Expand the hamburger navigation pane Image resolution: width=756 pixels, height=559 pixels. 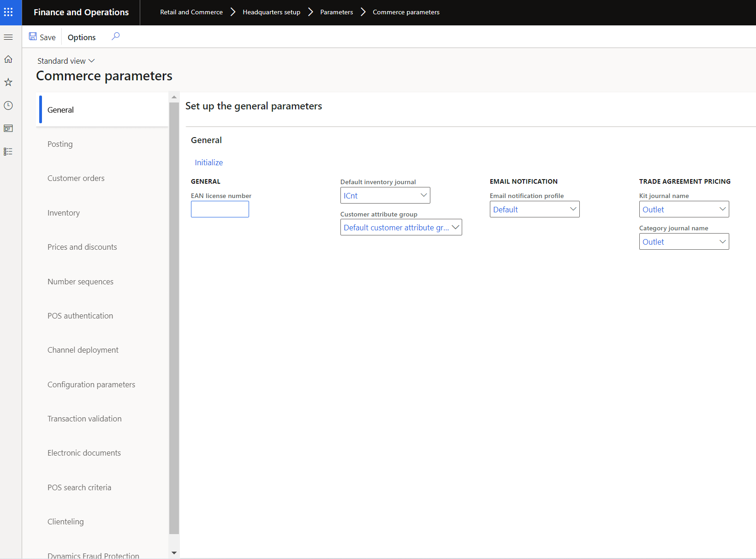point(8,37)
